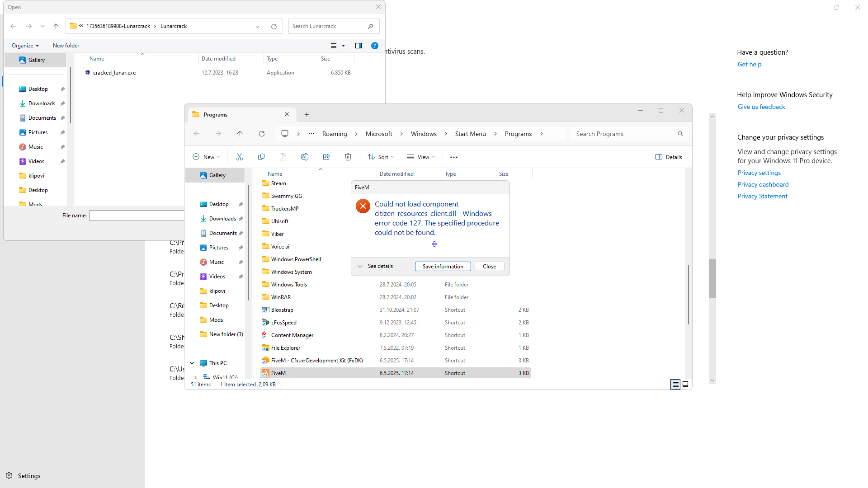Screen dimensions: 868x488
Task: Click the Paste icon in the toolbar
Action: point(283,157)
